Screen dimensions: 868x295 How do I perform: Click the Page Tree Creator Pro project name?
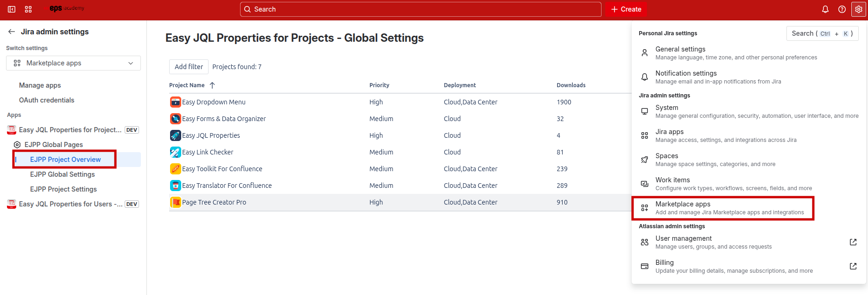(x=214, y=202)
